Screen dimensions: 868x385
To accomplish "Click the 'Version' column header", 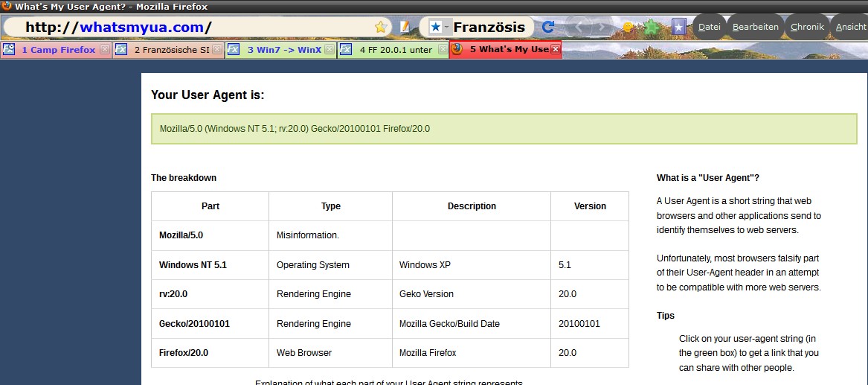I will coord(590,206).
